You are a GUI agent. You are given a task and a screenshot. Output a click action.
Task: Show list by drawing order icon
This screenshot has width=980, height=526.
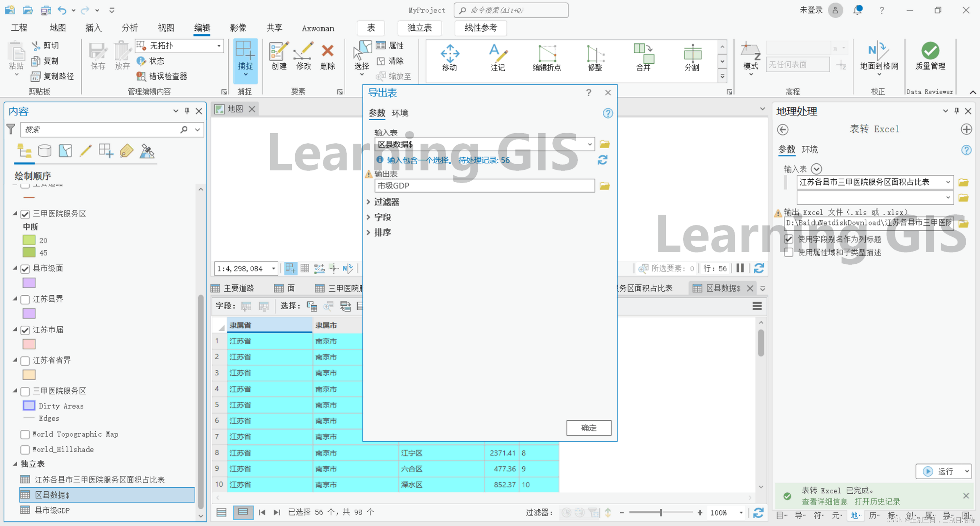click(x=25, y=151)
